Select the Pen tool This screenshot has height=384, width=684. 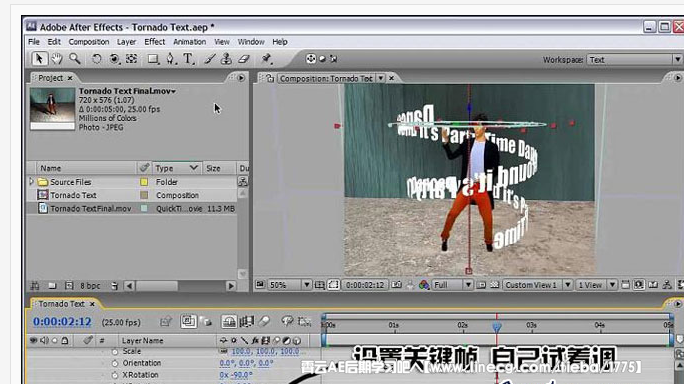(171, 58)
